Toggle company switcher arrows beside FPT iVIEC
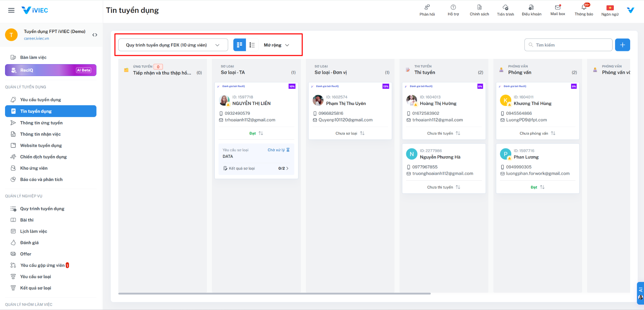Viewport: 644px width, 310px height. pyautogui.click(x=95, y=35)
